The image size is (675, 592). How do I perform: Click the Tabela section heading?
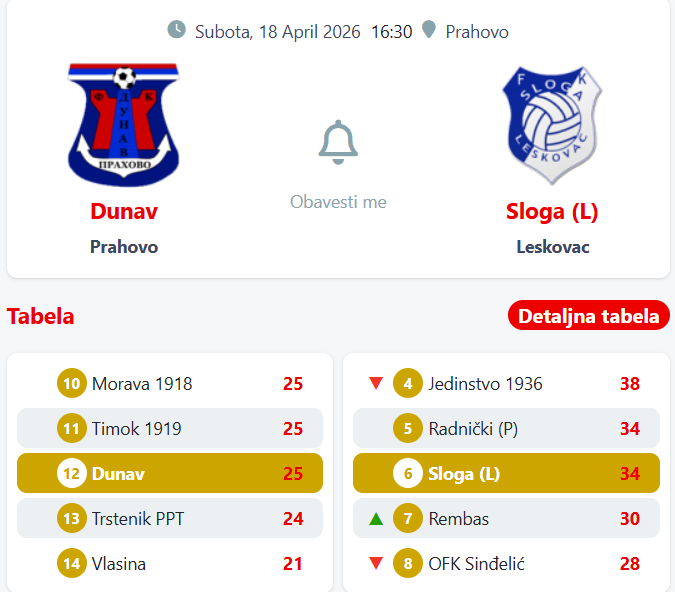click(x=41, y=316)
